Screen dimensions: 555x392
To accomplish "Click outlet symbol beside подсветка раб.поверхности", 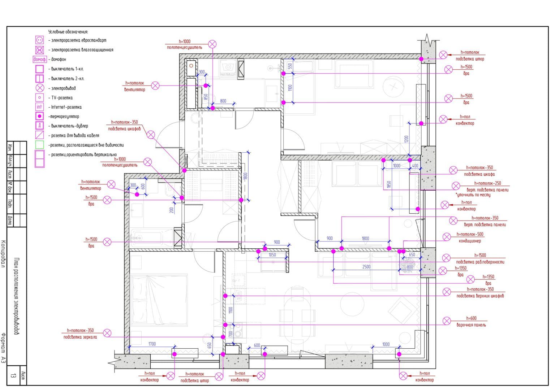I will pyautogui.click(x=446, y=258).
